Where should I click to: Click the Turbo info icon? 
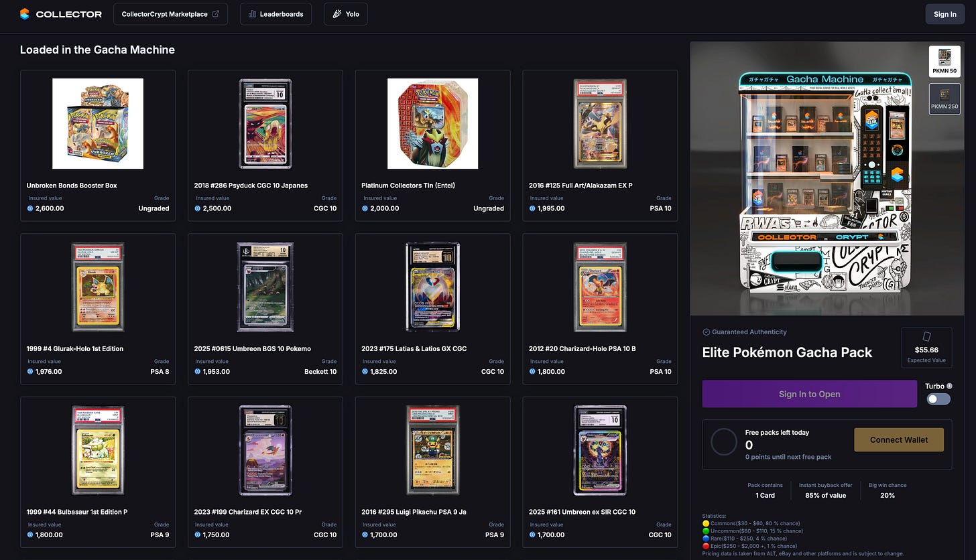point(949,386)
